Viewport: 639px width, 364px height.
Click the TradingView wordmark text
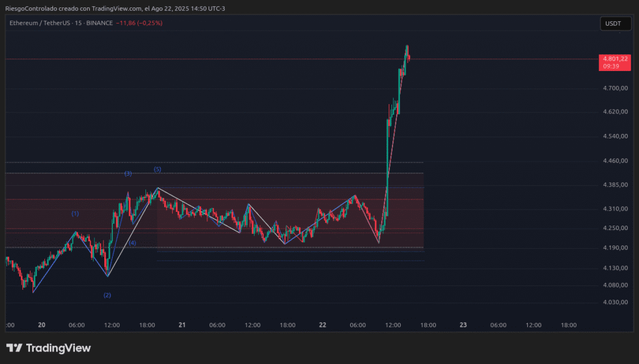point(58,348)
